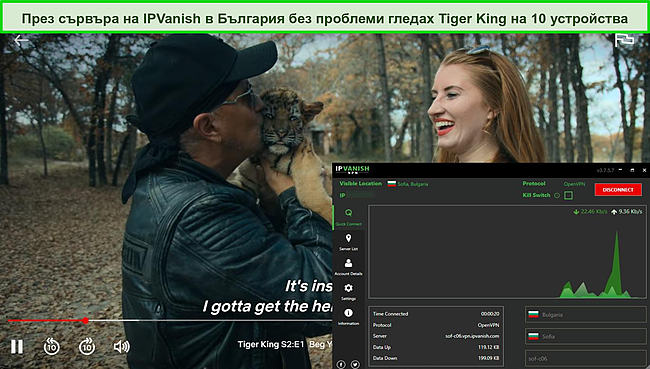The height and width of the screenshot is (369, 650).
Task: Click the red DISCONNECT button
Action: [618, 189]
